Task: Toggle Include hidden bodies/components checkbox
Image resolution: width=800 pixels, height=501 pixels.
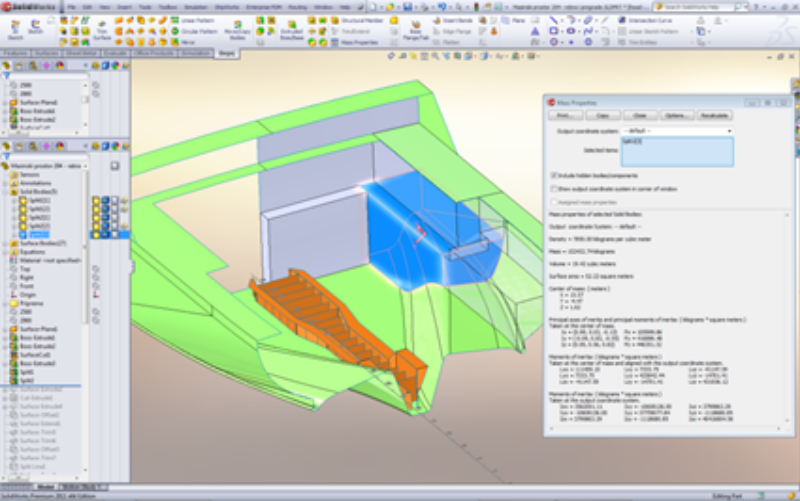Action: [554, 174]
